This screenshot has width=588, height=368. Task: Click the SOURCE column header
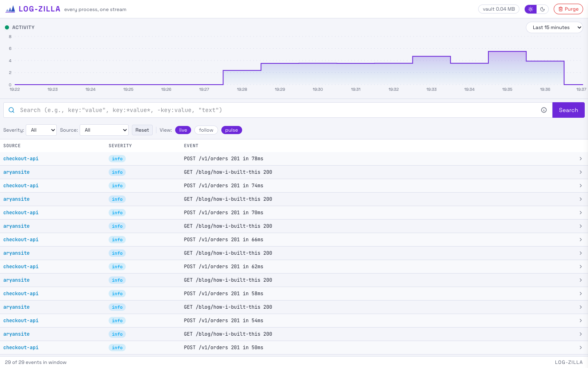point(12,146)
